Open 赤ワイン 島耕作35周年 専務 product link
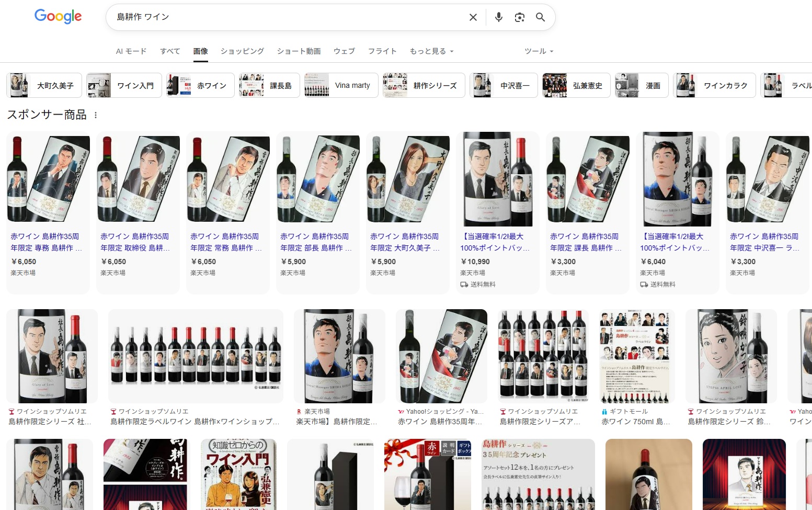Image resolution: width=812 pixels, height=510 pixels. pyautogui.click(x=47, y=242)
